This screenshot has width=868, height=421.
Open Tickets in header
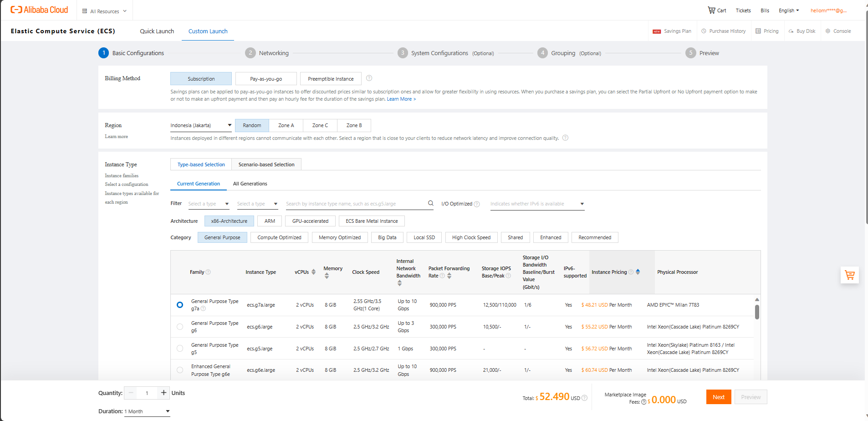tap(743, 10)
